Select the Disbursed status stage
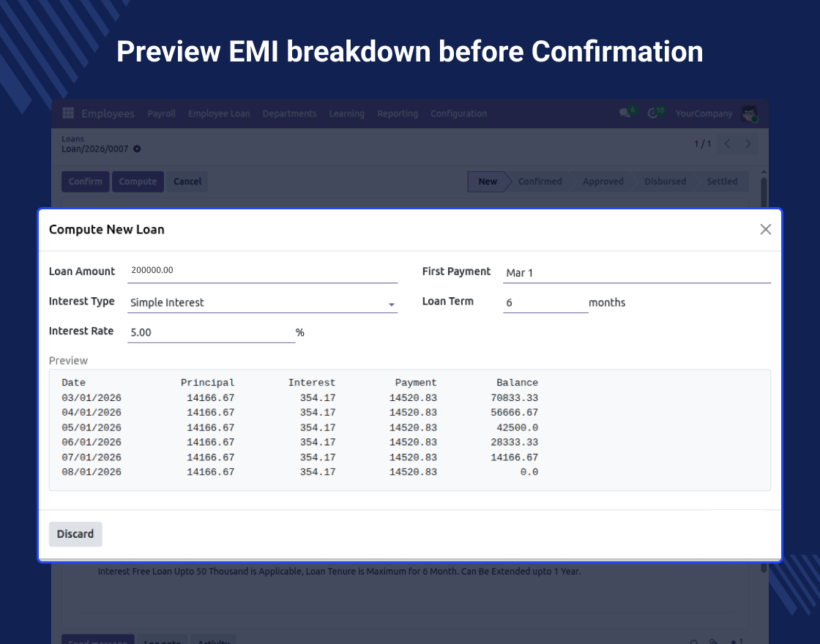The height and width of the screenshot is (644, 820). (666, 181)
